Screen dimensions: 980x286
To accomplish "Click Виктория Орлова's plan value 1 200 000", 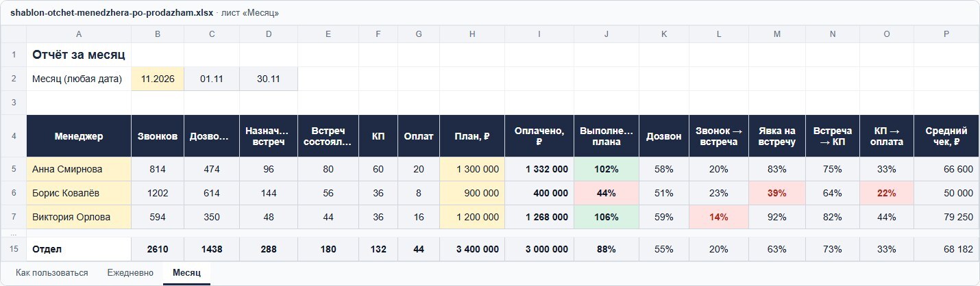I will pos(472,217).
